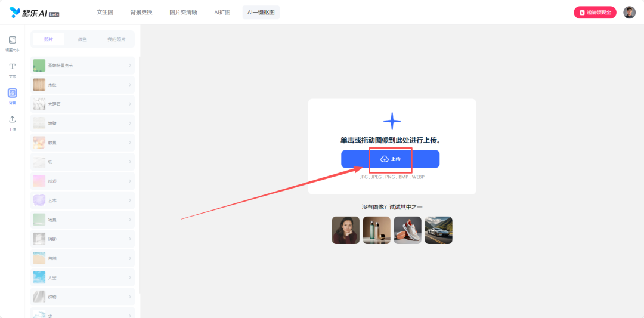Switch to the 文生图 tab
This screenshot has width=644, height=318.
(x=105, y=13)
